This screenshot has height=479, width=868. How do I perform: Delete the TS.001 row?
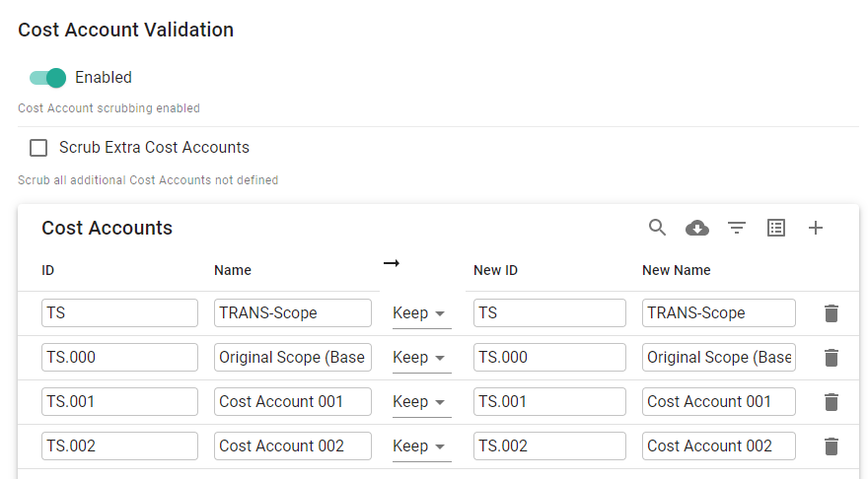coord(831,402)
